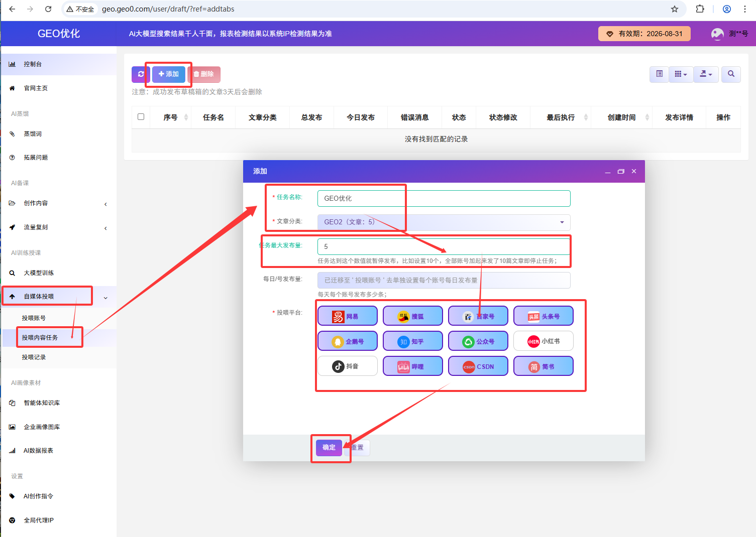Open 投喂账号 in the sidebar

pos(34,318)
